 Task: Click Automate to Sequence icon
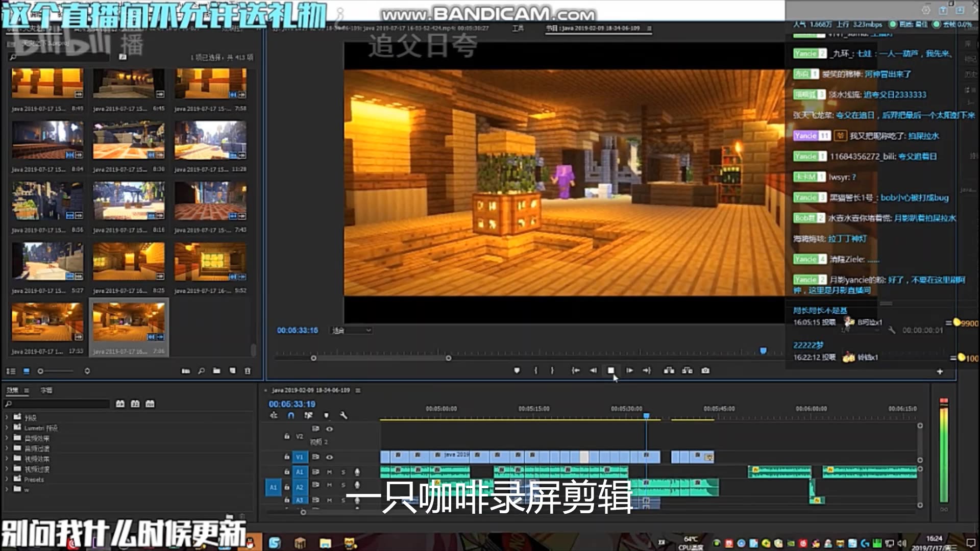(186, 371)
